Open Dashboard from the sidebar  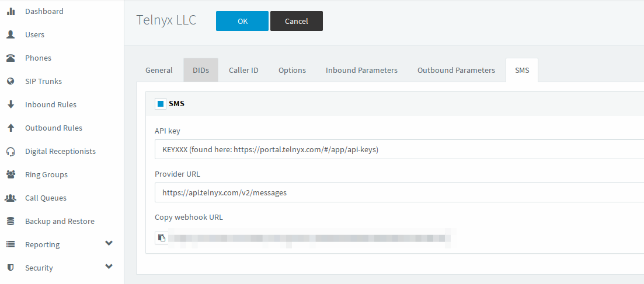(44, 12)
